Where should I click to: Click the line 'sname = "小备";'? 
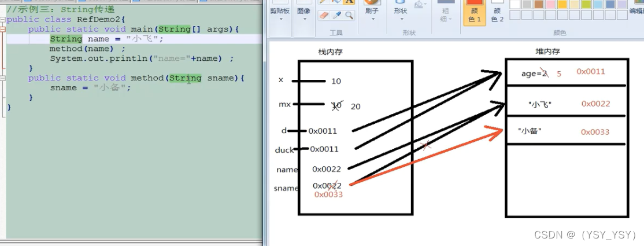click(x=90, y=87)
